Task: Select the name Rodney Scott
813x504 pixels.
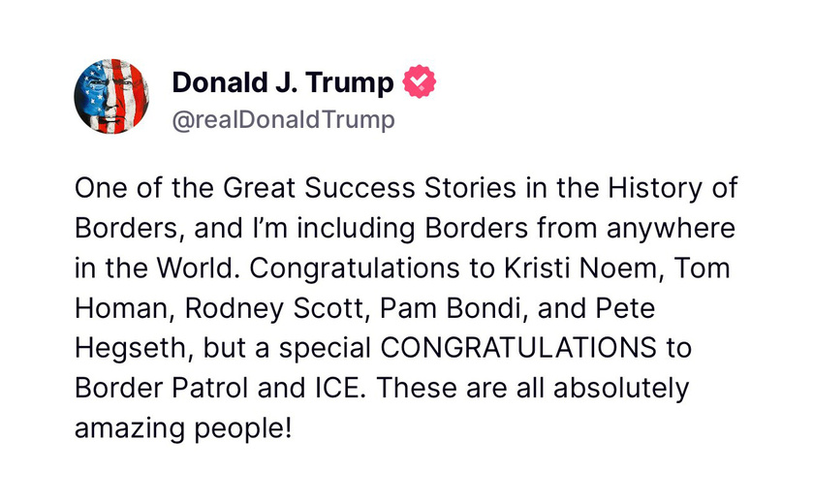Action: (275, 308)
